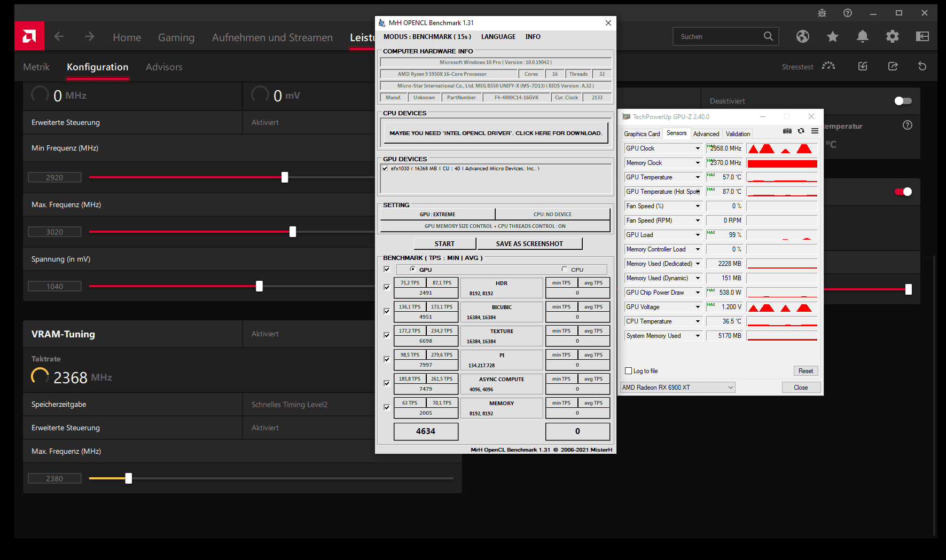Go back with the left arrow icon
946x560 pixels.
59,36
